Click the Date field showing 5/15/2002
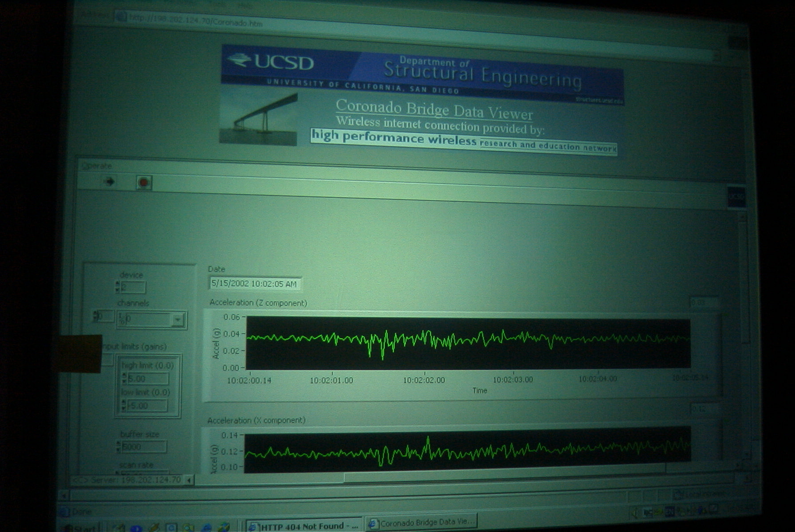795x532 pixels. [255, 284]
